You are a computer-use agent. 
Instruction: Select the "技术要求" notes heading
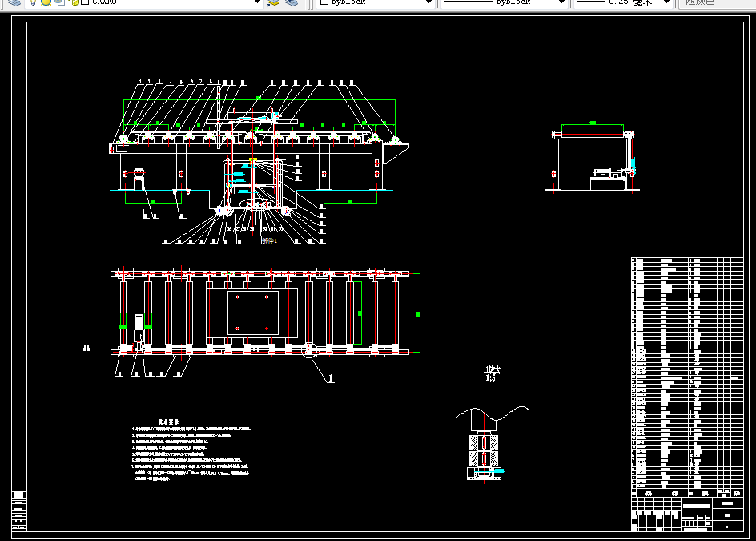coord(168,422)
